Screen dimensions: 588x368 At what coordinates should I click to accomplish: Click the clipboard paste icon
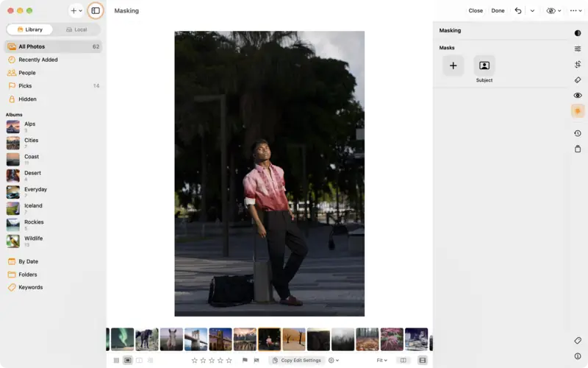[578, 149]
